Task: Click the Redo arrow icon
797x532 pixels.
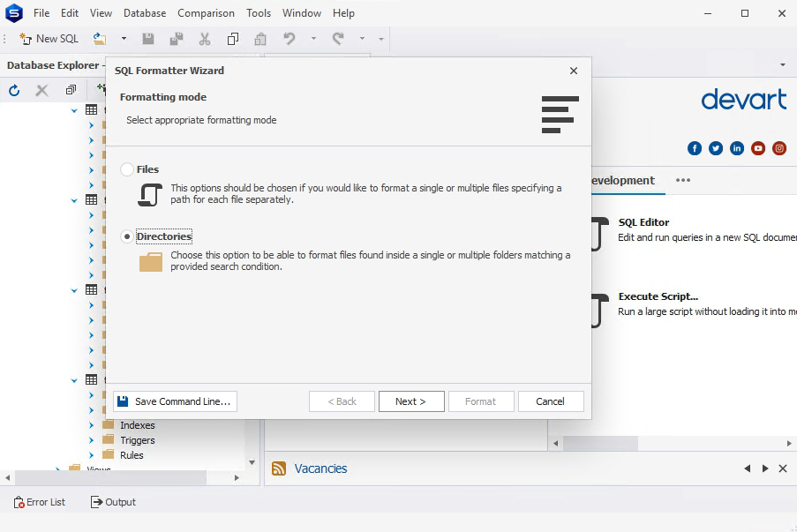Action: [338, 39]
